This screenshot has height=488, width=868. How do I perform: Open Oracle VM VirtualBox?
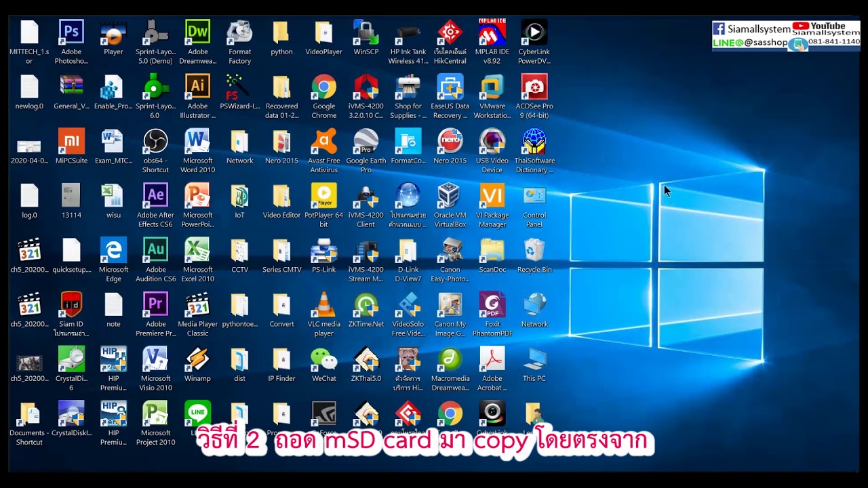(450, 196)
